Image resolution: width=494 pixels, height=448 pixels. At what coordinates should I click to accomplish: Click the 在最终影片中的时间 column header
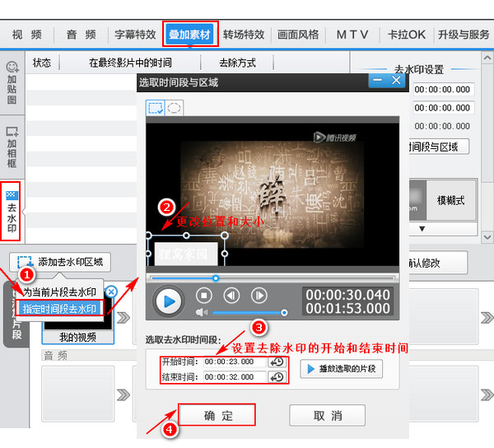pyautogui.click(x=130, y=63)
